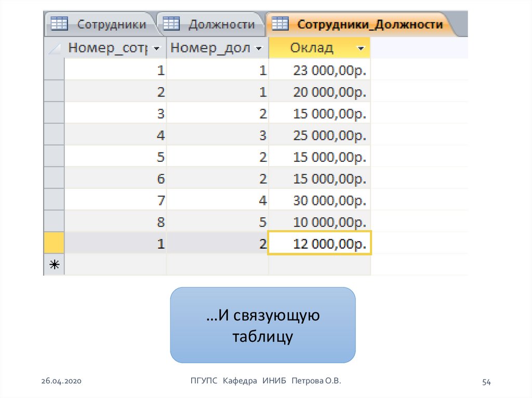Expand the Номер_дол column filter dropdown
532x398 pixels.
[x=259, y=49]
